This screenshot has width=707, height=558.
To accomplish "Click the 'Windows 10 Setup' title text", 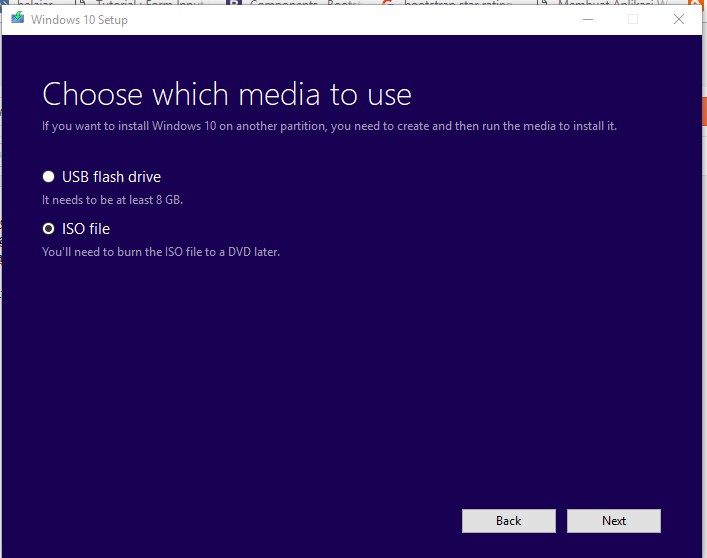I will click(79, 20).
